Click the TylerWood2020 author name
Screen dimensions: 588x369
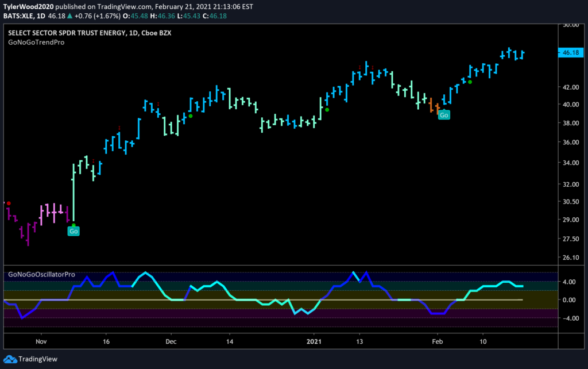29,7
